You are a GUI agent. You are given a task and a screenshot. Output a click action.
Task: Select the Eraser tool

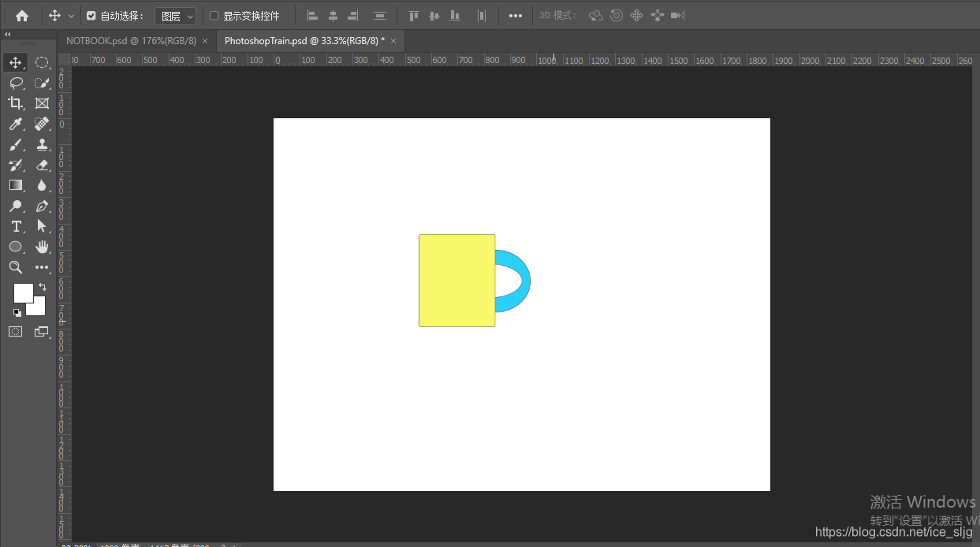pos(43,166)
